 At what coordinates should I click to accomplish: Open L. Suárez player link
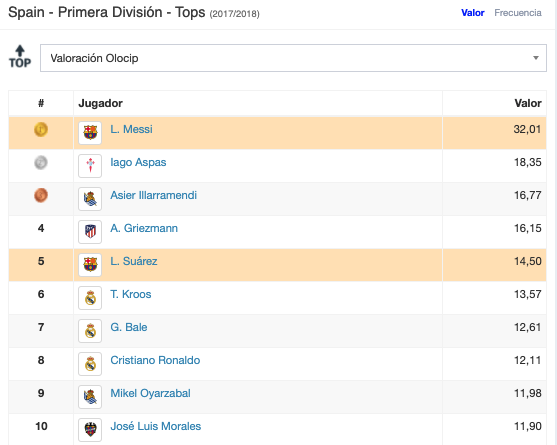pyautogui.click(x=134, y=261)
